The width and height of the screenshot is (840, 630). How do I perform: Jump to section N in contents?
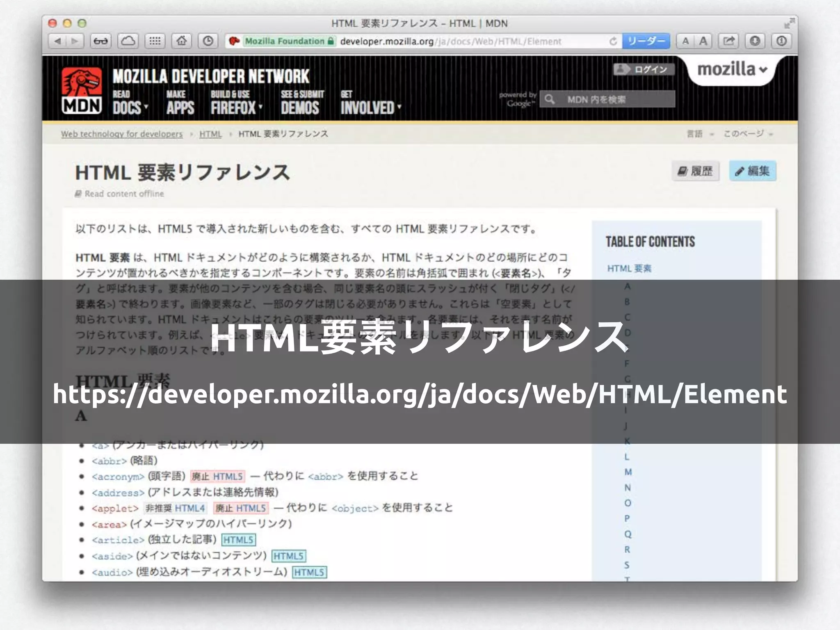tap(628, 488)
